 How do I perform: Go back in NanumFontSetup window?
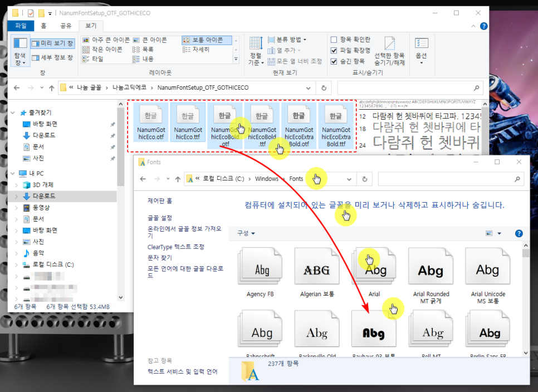(x=17, y=88)
